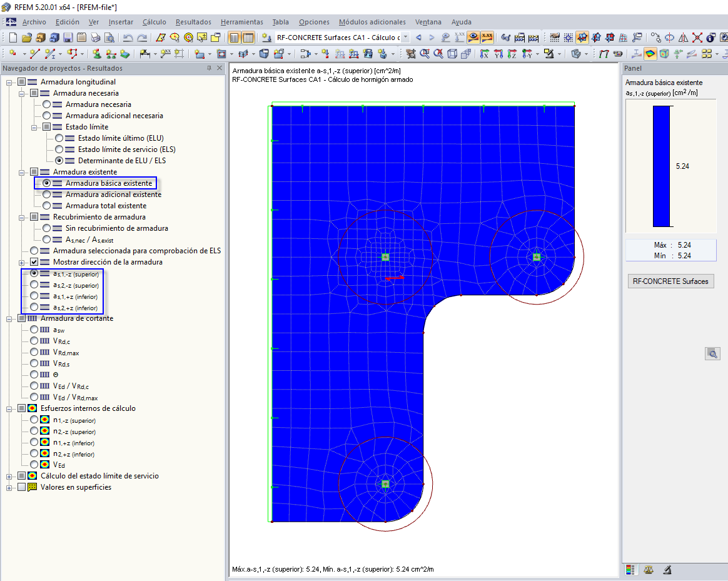
Task: Click the green nodal support at the bottom
Action: coord(385,485)
